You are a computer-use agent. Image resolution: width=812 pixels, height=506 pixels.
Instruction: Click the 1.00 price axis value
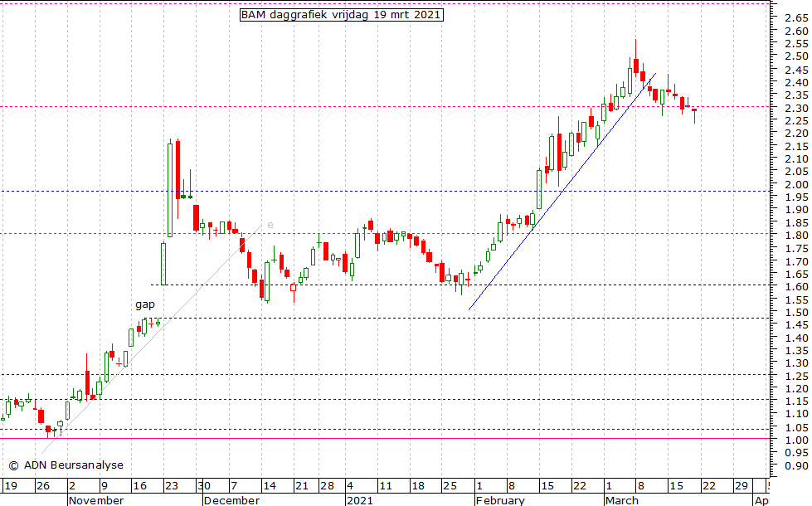(796, 440)
